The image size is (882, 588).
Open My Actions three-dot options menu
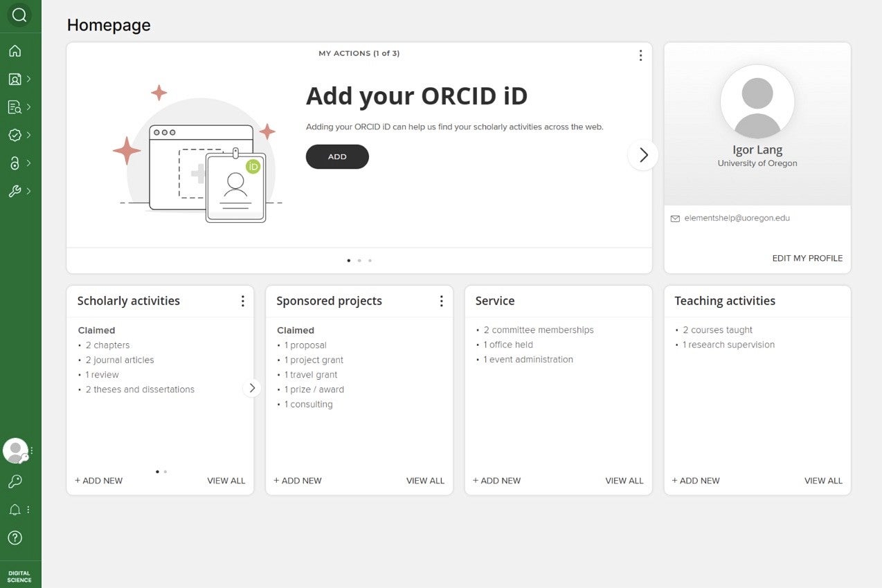(x=640, y=55)
